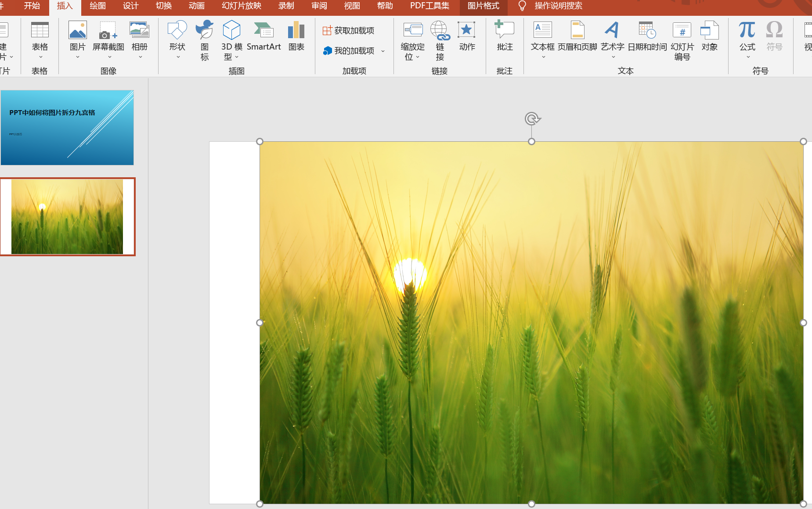
Task: Click the top-left picture resize handle
Action: coord(260,141)
